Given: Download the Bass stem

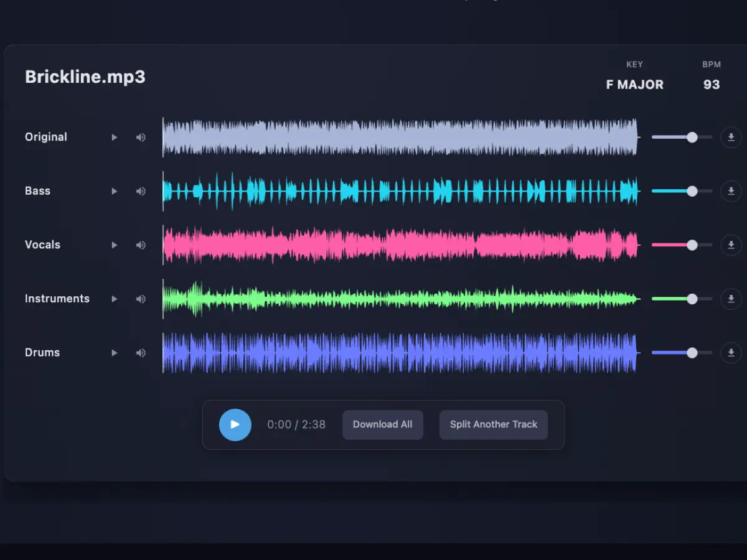Looking at the screenshot, I should coord(731,191).
